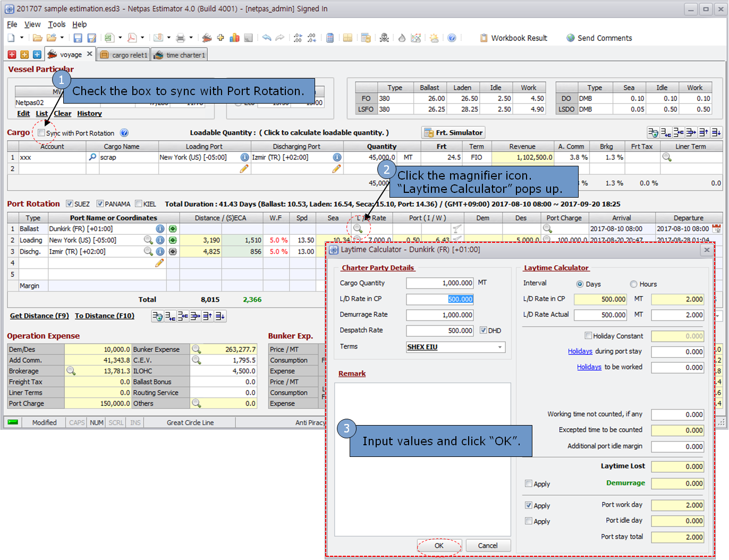This screenshot has width=729, height=560.
Task: Click the green ECA icon in the Dunkirk row
Action: tap(173, 228)
